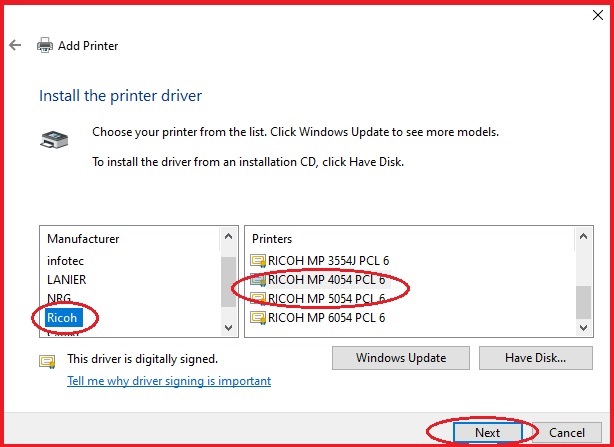This screenshot has width=614, height=447.
Task: Click the driver icon for RICOH MP 5054
Action: pos(258,299)
